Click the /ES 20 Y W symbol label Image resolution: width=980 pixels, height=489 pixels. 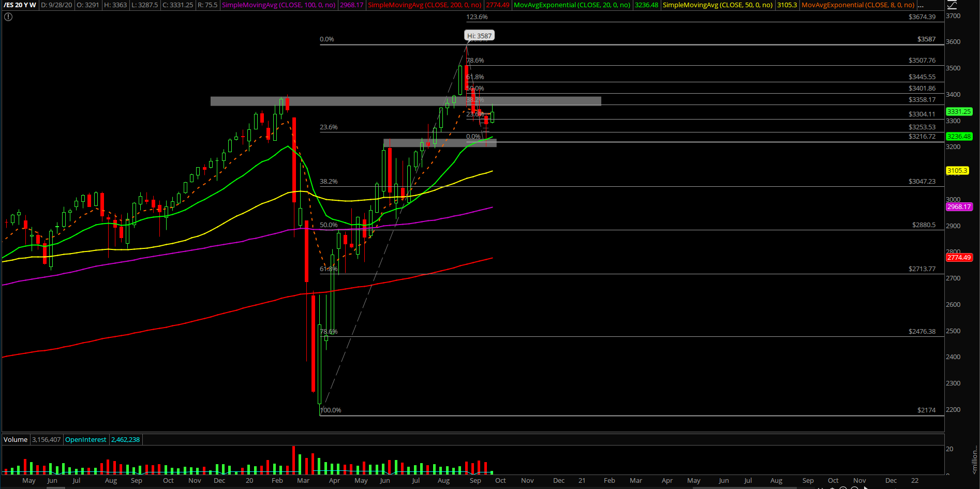[20, 5]
